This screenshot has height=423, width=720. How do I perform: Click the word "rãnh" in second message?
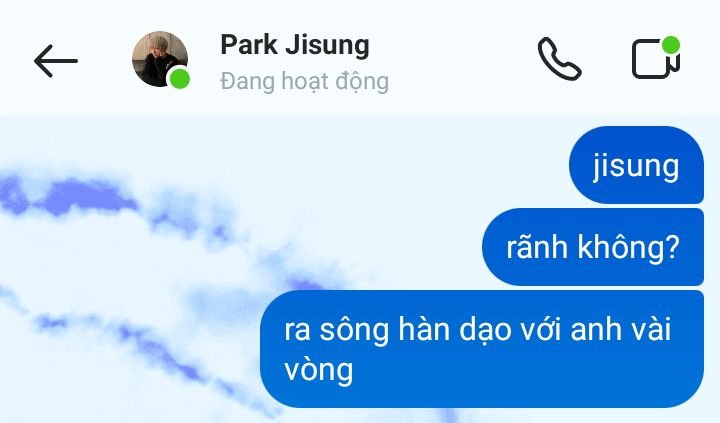(537, 248)
